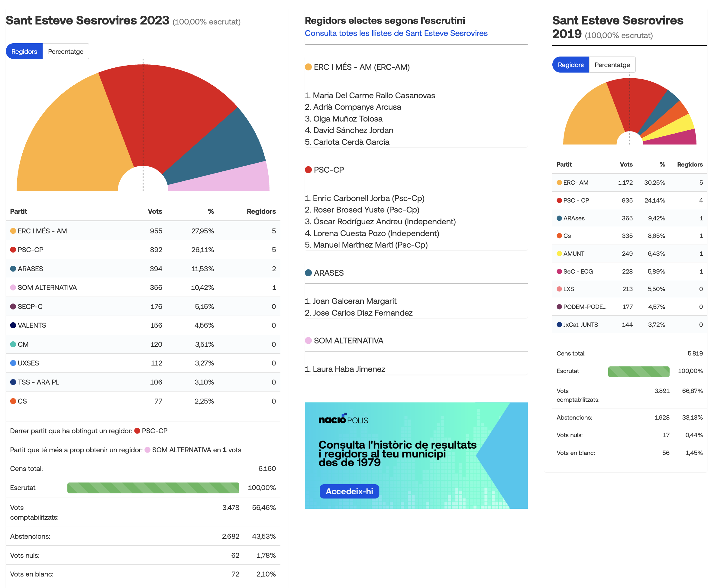Click the red dot in the PSC-CP elected list heading

pos(308,170)
